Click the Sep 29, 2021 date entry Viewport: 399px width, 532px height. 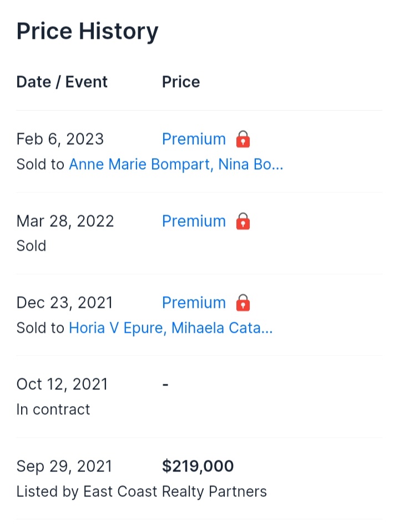tap(64, 466)
